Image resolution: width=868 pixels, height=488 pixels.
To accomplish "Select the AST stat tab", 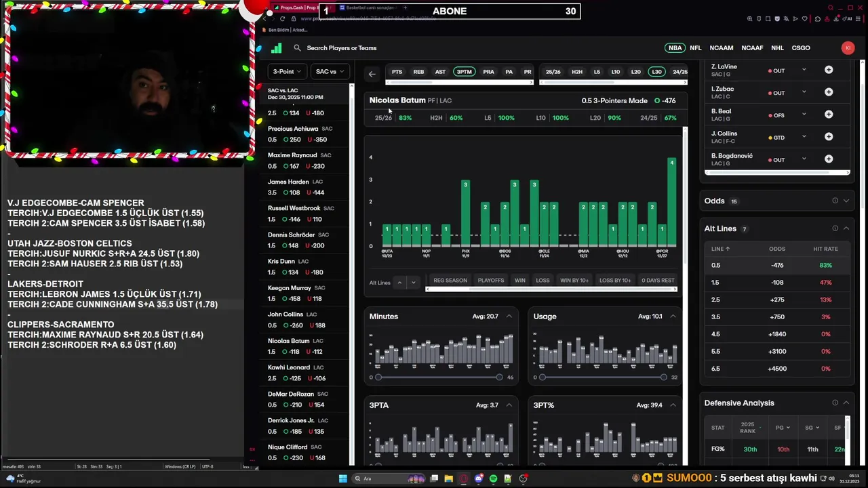I will coord(440,72).
